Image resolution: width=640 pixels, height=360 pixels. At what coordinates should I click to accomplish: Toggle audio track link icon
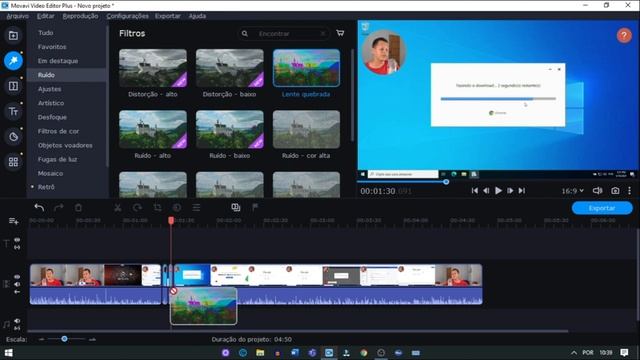17,328
